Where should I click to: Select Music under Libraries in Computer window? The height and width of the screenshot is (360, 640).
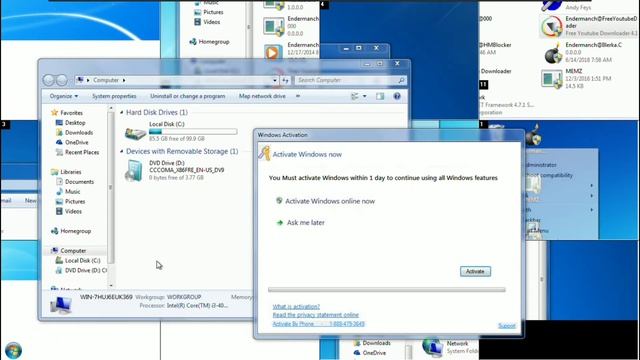[73, 191]
